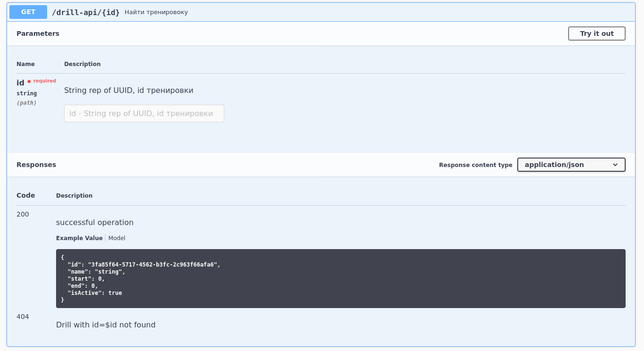Switch to the Model tab
Screen dimensions: 644x351
(x=117, y=238)
